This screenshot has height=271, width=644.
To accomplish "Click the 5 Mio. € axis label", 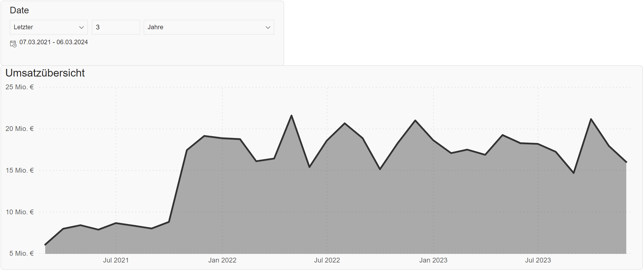I will [x=22, y=253].
